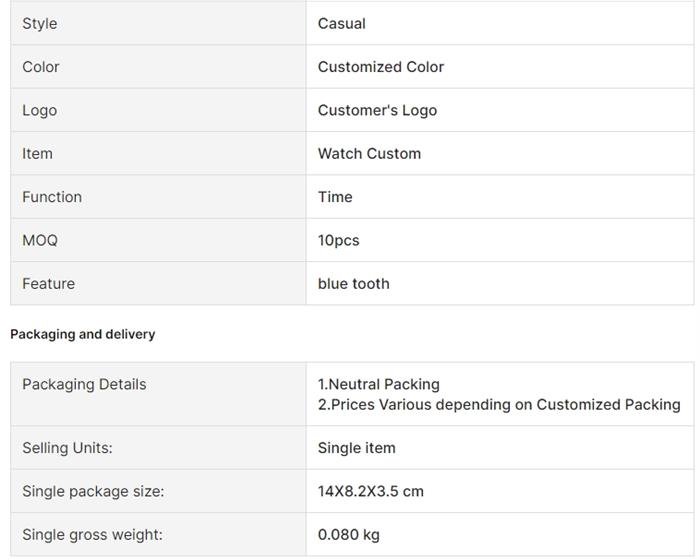
Task: Click the "Function" row label
Action: [52, 197]
